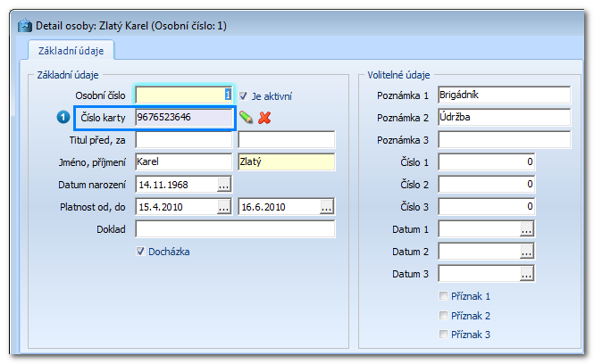Screen dimensions: 594x364
Task: Open date picker for Datum narození
Action: click(x=224, y=185)
